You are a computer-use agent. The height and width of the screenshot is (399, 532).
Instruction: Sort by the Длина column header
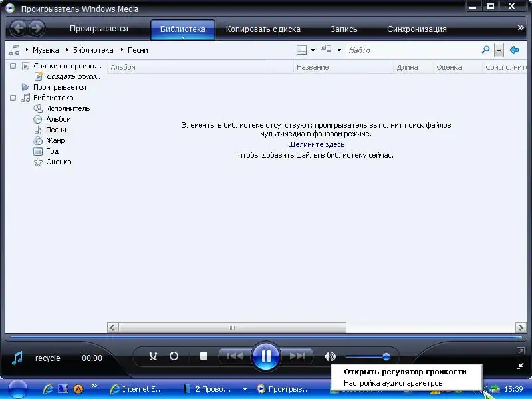coord(413,67)
